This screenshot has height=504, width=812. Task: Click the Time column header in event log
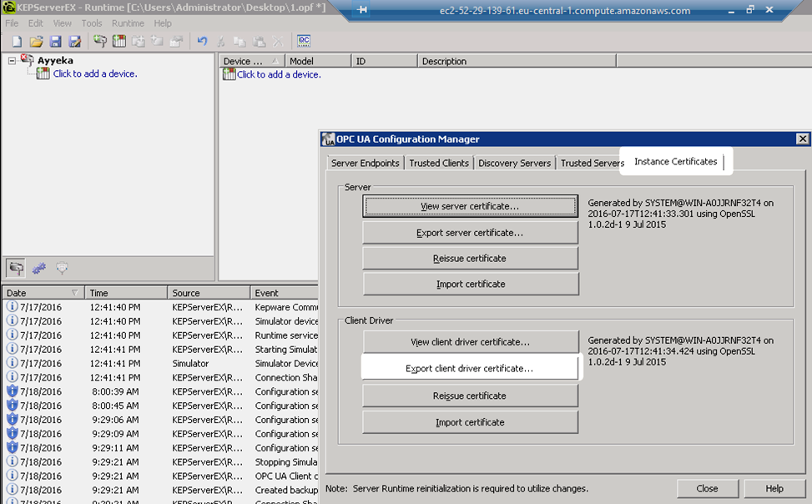point(126,293)
